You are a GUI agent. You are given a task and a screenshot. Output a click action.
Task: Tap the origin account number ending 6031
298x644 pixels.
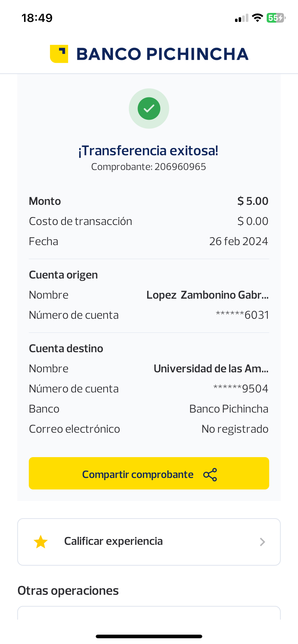point(242,315)
